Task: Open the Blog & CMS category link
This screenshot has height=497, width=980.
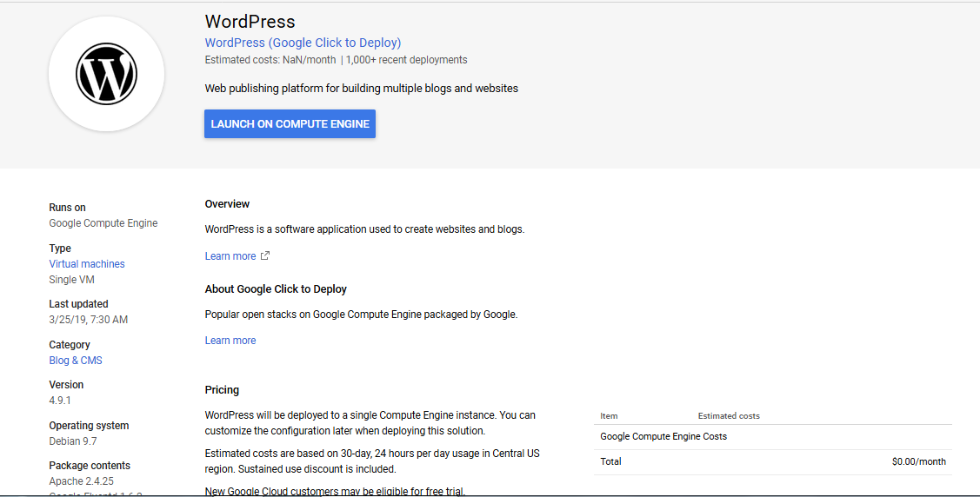Action: pos(76,361)
